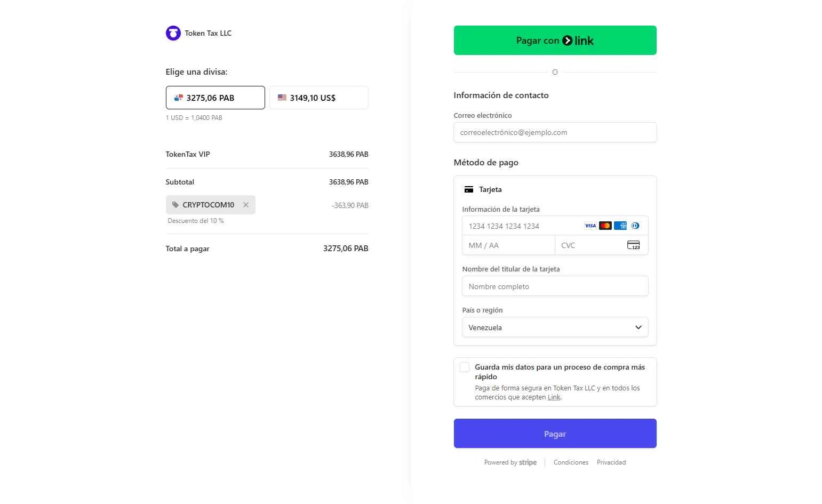Image resolution: width=822 pixels, height=504 pixels.
Task: Click the Panama flag icon
Action: click(x=179, y=98)
